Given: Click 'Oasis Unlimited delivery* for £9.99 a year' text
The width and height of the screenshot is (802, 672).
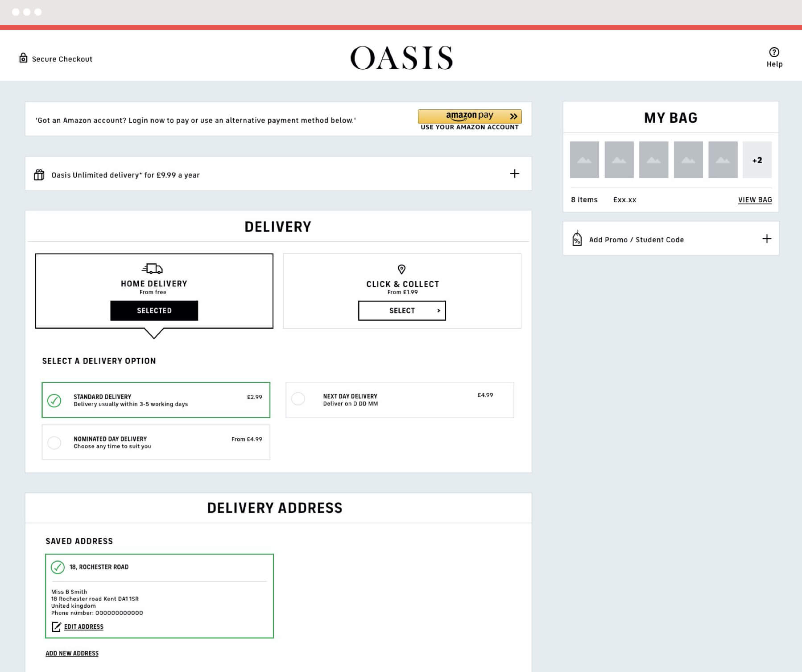Looking at the screenshot, I should point(125,175).
